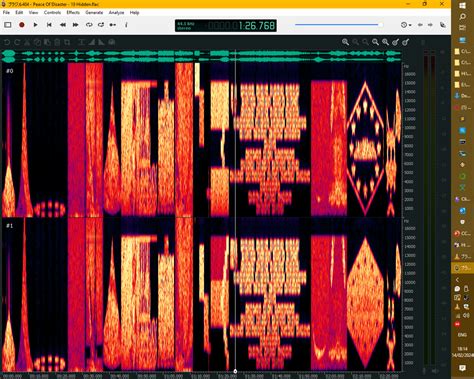Screen dimensions: 474x379
Task: Open the Effects menu
Action: tap(73, 12)
